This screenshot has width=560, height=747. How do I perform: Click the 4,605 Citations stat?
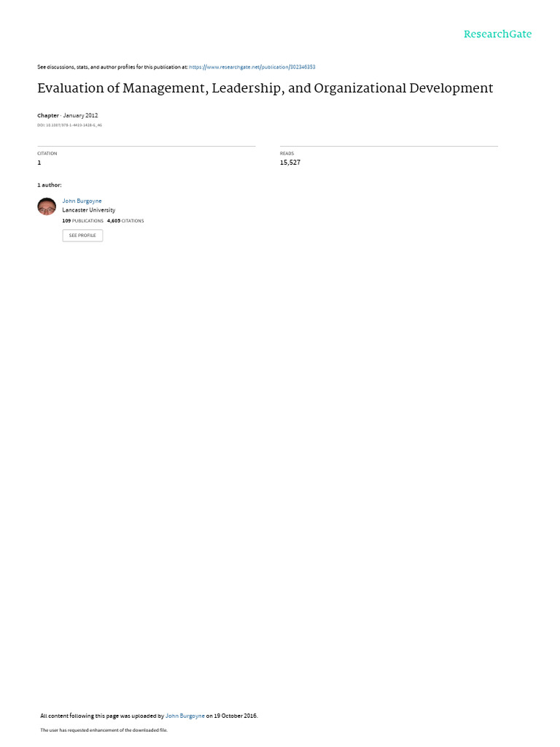pos(125,221)
